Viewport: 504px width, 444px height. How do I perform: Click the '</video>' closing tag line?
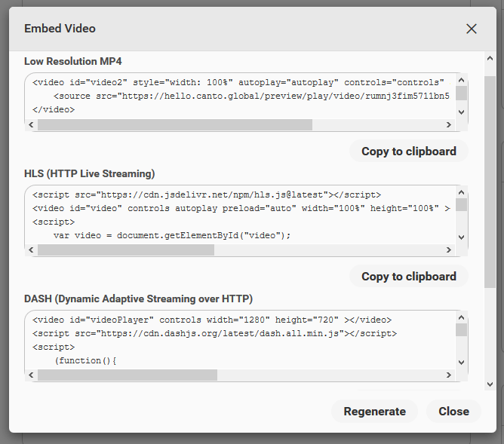(x=54, y=110)
